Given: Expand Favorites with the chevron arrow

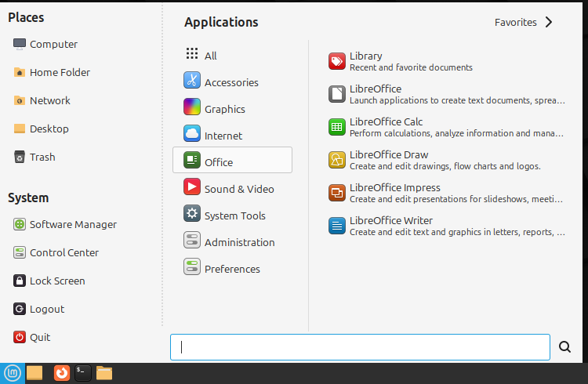Looking at the screenshot, I should click(x=549, y=22).
